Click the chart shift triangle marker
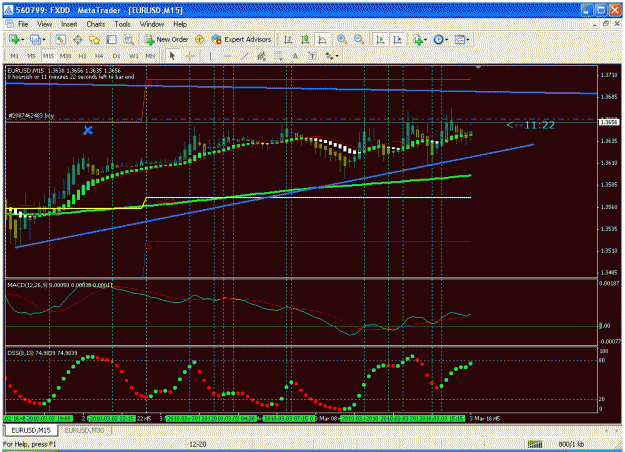Viewport: 625px width, 452px height. 478,67
